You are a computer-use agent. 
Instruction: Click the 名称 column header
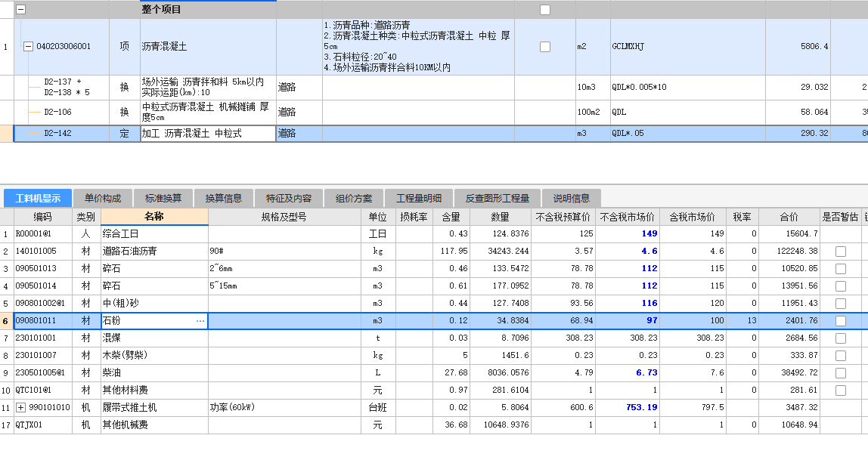point(154,217)
